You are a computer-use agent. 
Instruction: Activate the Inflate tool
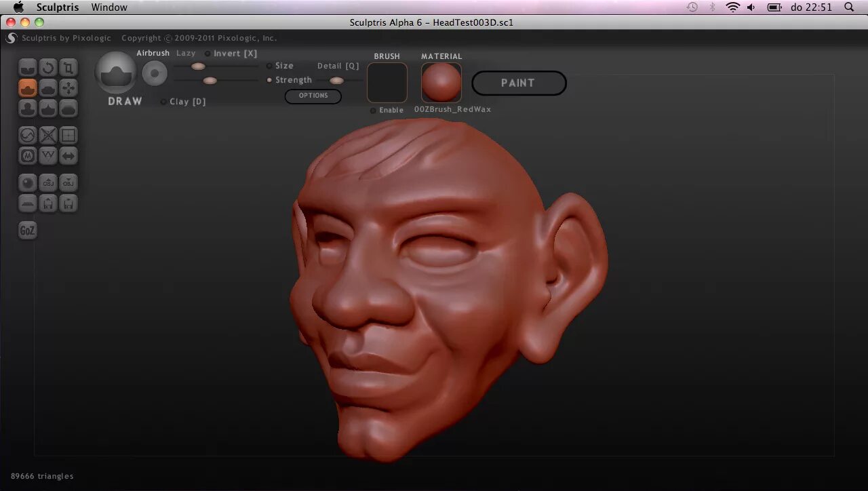tap(28, 108)
